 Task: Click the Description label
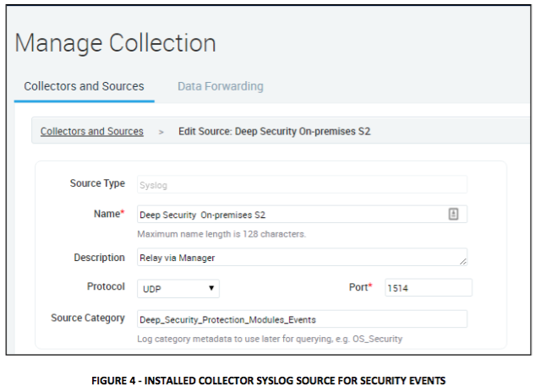pyautogui.click(x=100, y=258)
